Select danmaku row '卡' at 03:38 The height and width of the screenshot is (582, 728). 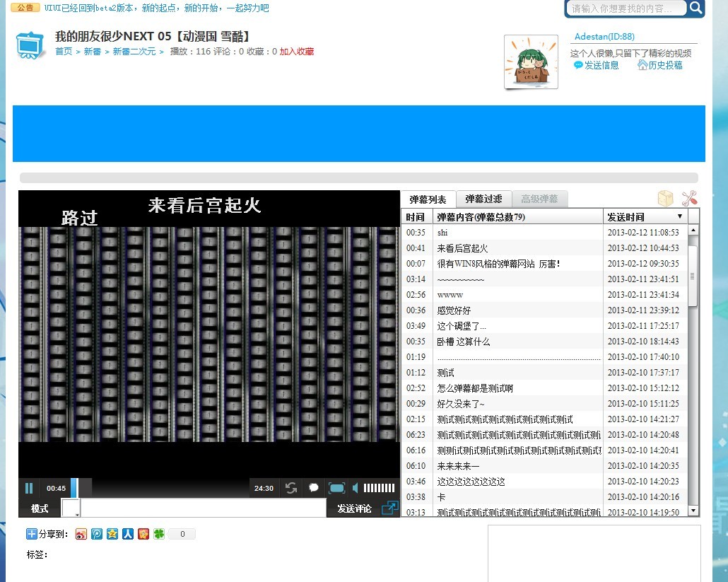(545, 497)
